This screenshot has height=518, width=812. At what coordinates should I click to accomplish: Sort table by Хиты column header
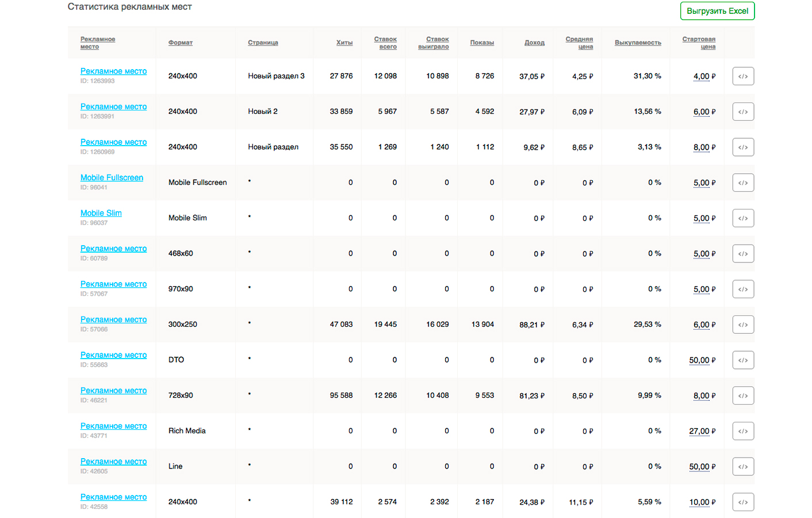pyautogui.click(x=344, y=43)
